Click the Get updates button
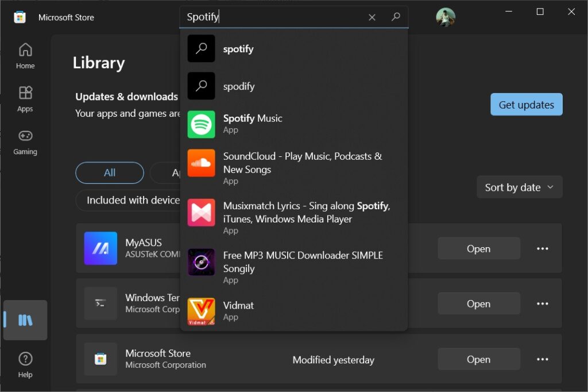The height and width of the screenshot is (392, 588). pyautogui.click(x=525, y=104)
